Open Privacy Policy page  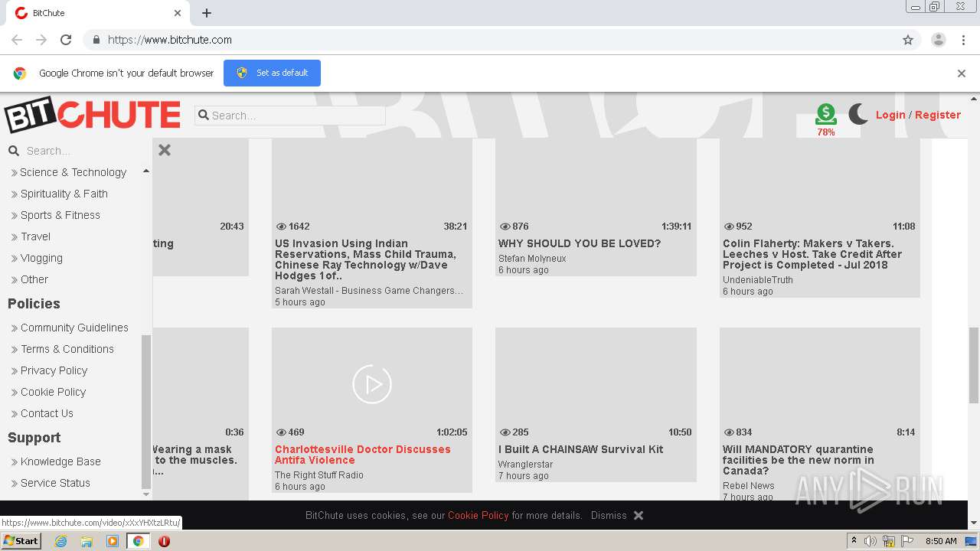(x=54, y=370)
